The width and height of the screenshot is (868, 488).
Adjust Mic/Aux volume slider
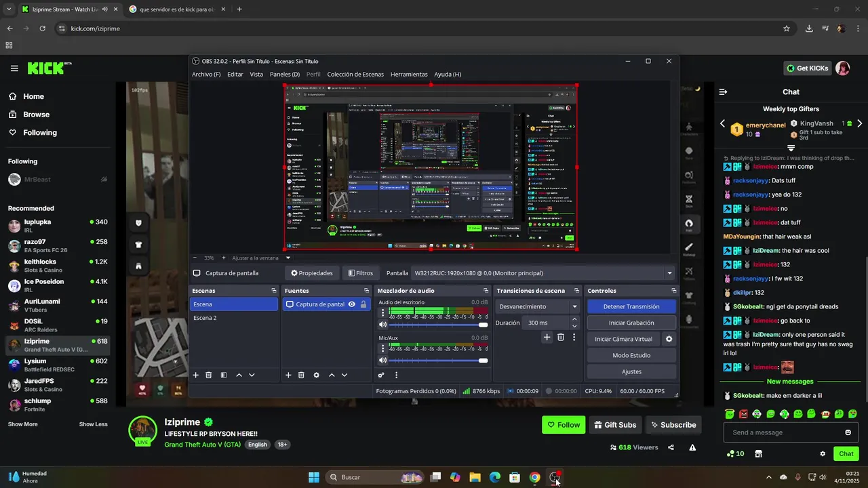coord(437,361)
